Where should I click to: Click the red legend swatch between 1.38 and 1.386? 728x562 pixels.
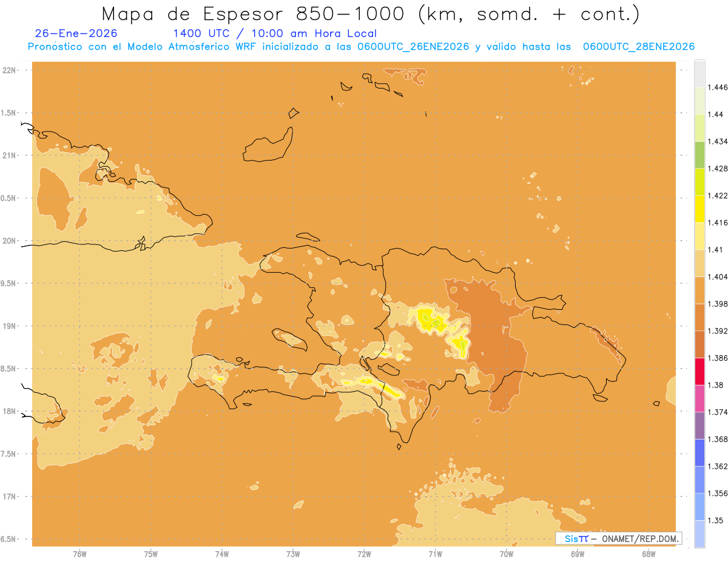click(699, 372)
